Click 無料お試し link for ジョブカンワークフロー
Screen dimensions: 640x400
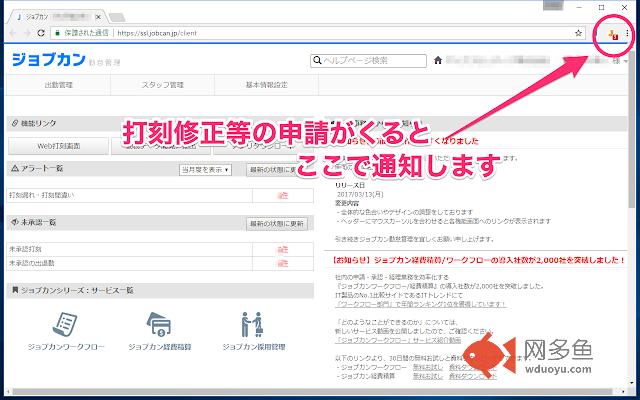(x=427, y=368)
